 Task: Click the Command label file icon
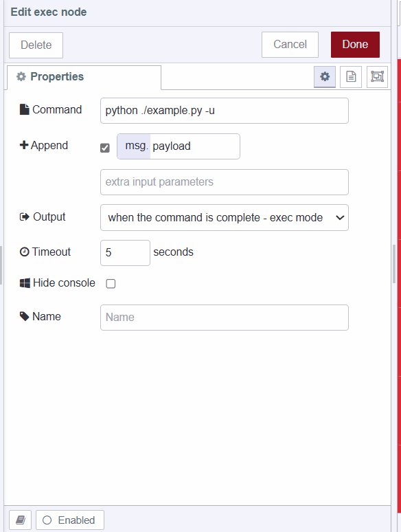click(25, 109)
